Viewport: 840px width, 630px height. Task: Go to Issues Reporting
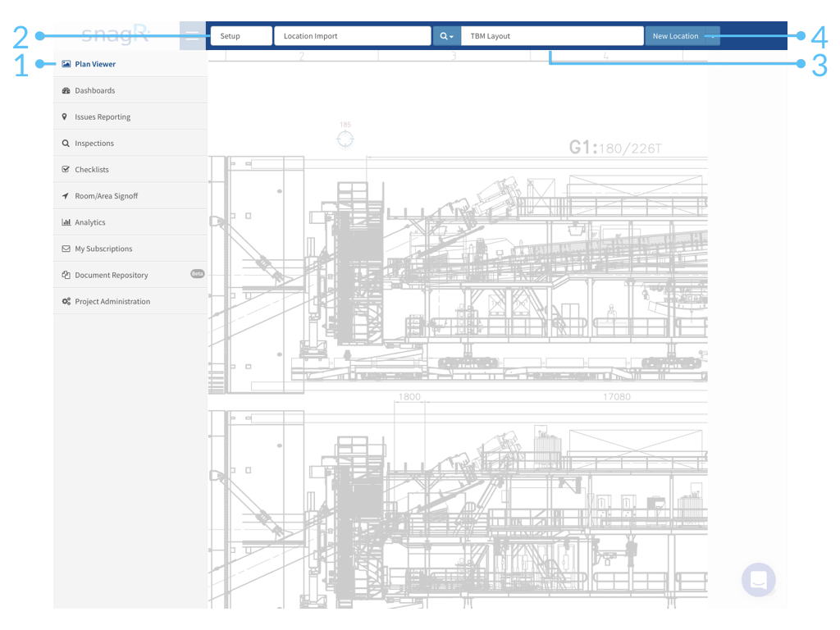(x=130, y=116)
